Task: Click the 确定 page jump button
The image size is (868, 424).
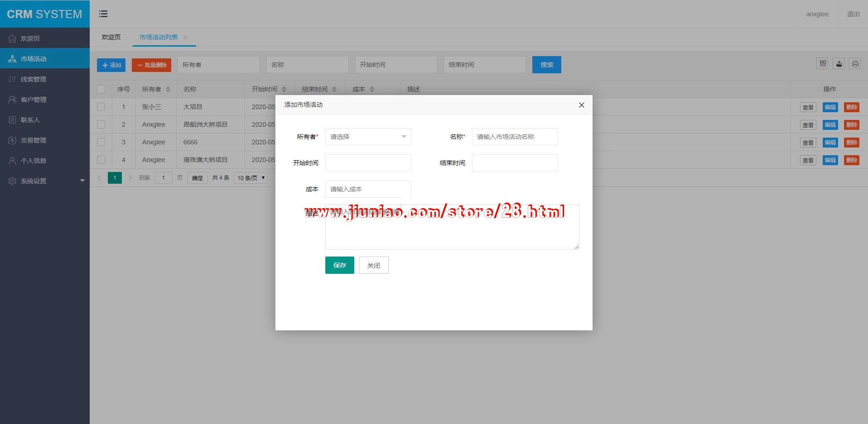Action: (198, 178)
